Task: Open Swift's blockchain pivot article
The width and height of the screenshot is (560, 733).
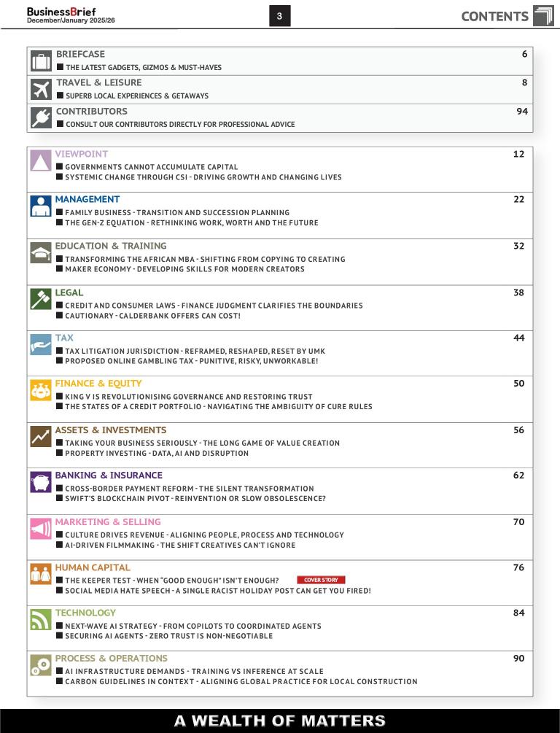Action: pyautogui.click(x=195, y=499)
